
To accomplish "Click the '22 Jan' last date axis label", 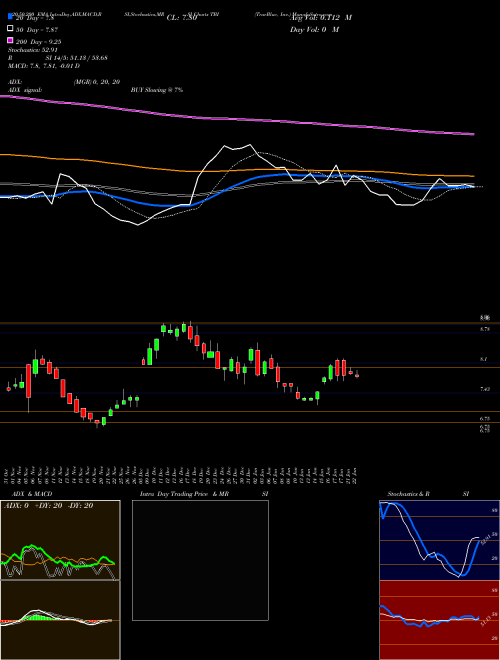I will click(356, 474).
